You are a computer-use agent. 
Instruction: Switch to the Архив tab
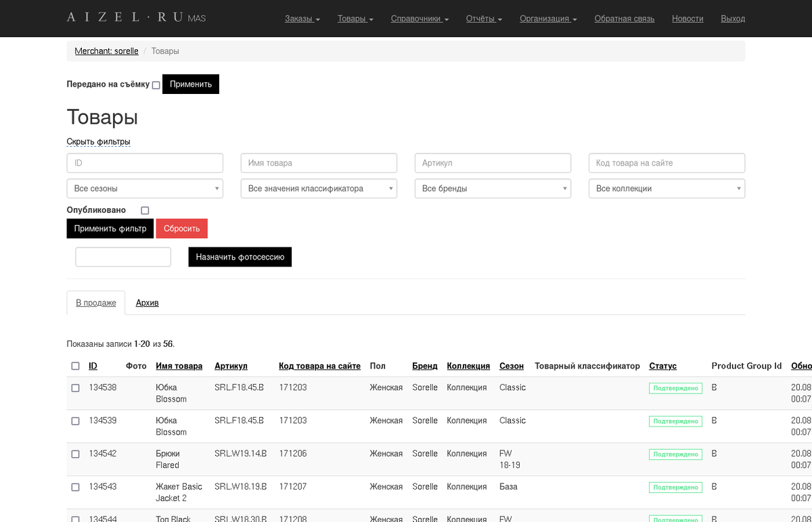(147, 303)
